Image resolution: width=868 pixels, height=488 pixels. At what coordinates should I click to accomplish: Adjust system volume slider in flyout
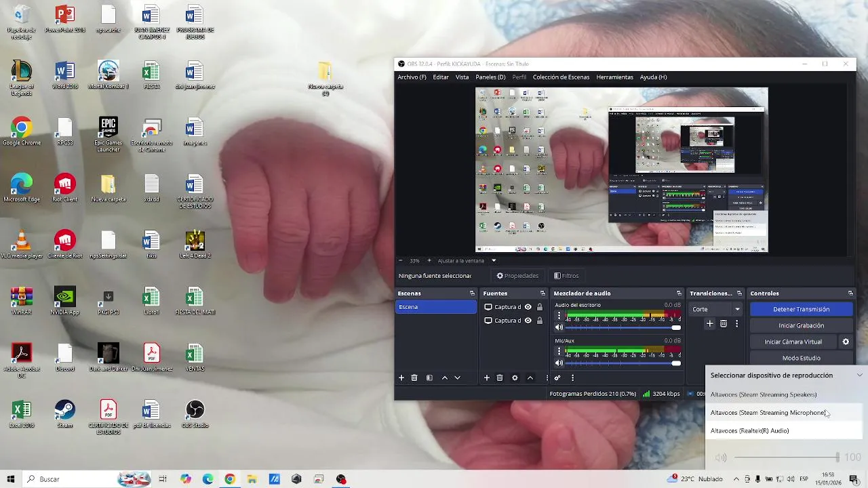(787, 458)
